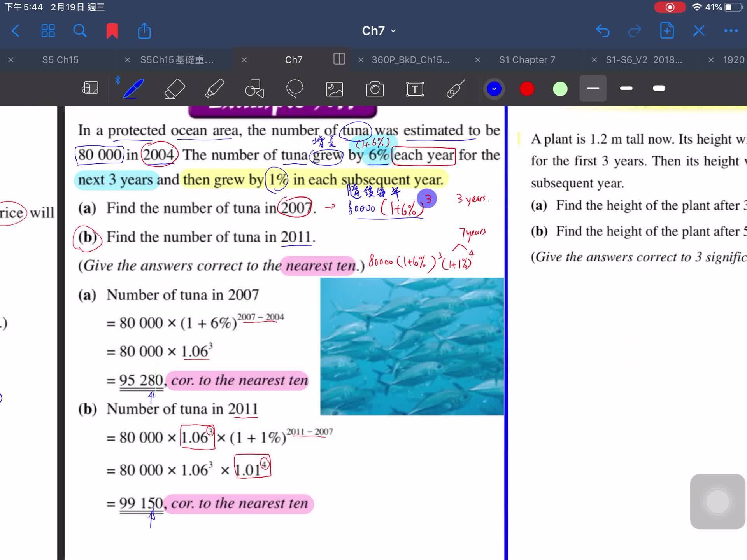
Task: Switch to the S1 Chapter 7 tab
Action: [x=526, y=59]
